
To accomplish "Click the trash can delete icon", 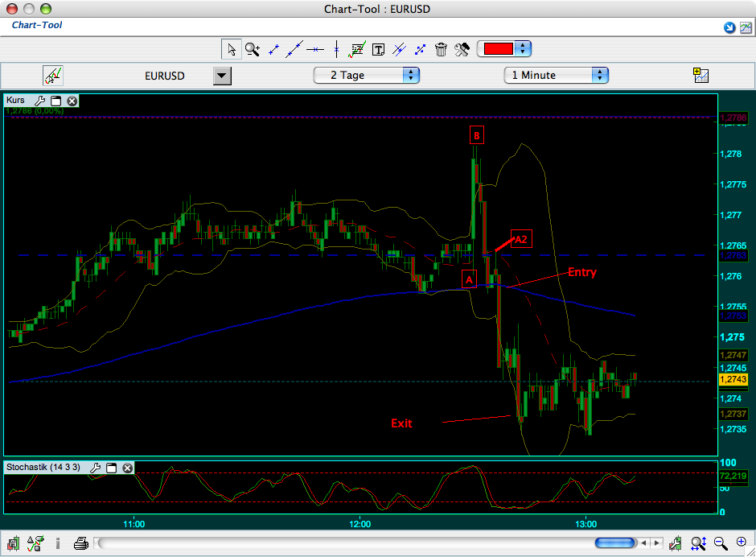I will [x=441, y=49].
